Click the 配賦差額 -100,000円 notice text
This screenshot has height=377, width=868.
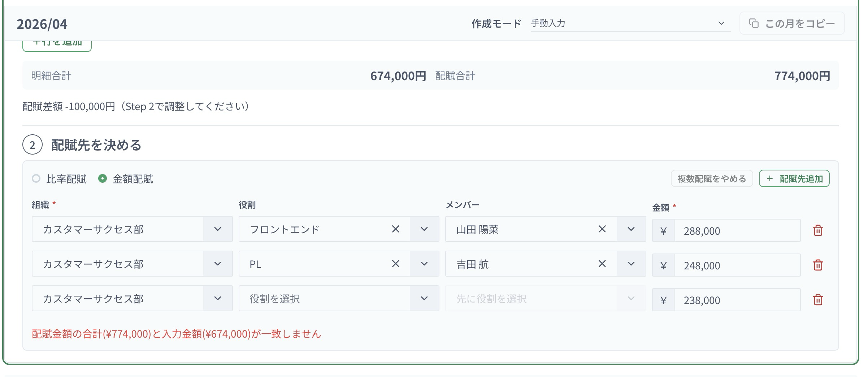pyautogui.click(x=136, y=107)
